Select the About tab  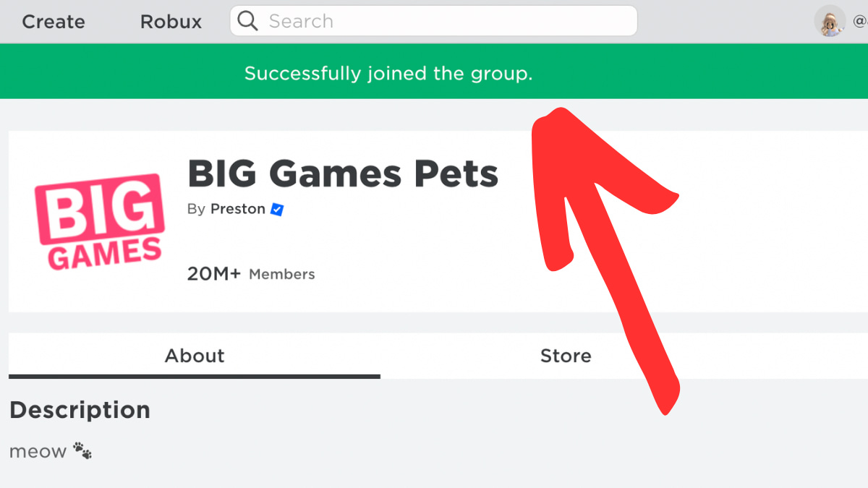coord(194,356)
